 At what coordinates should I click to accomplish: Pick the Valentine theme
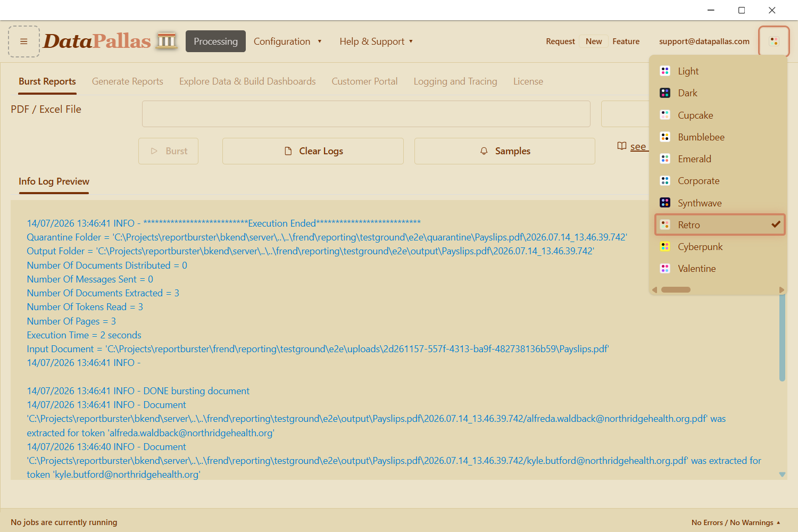click(x=720, y=268)
